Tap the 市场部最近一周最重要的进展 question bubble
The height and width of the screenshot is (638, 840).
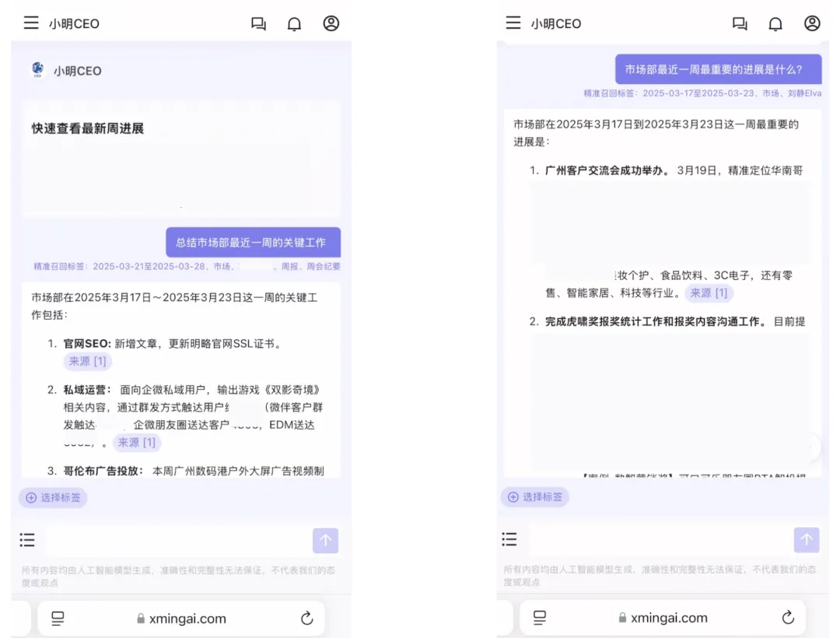(x=721, y=69)
